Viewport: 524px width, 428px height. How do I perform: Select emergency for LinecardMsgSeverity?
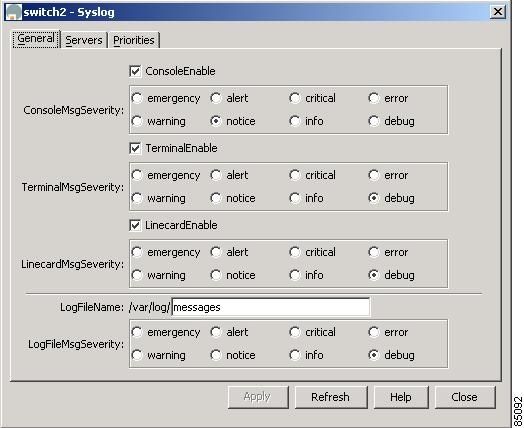pyautogui.click(x=137, y=252)
